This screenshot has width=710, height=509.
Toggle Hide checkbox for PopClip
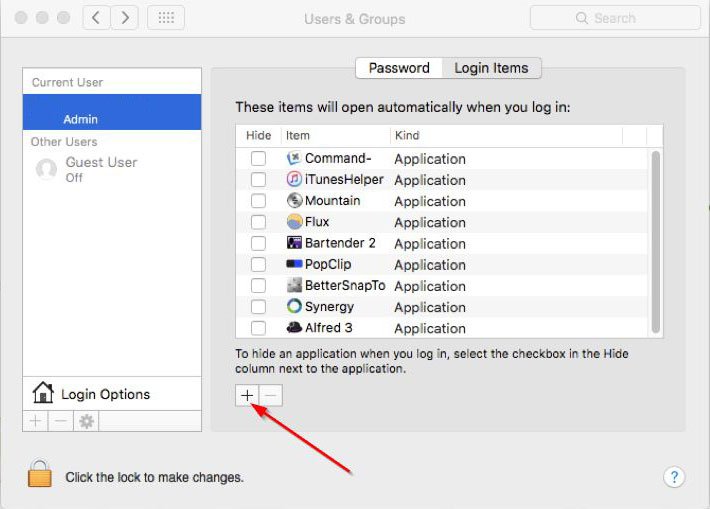pyautogui.click(x=258, y=264)
